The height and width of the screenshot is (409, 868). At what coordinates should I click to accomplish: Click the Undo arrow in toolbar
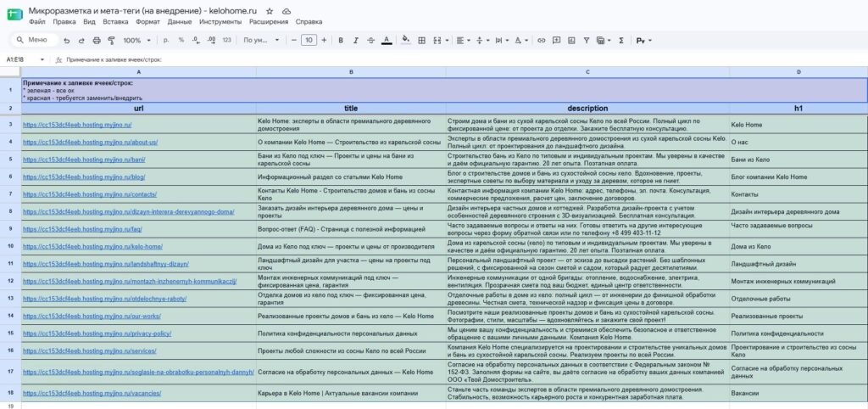67,41
